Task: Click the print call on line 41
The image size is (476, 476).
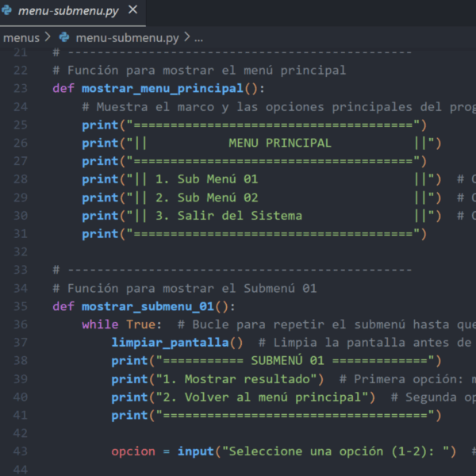Action: pos(129,416)
